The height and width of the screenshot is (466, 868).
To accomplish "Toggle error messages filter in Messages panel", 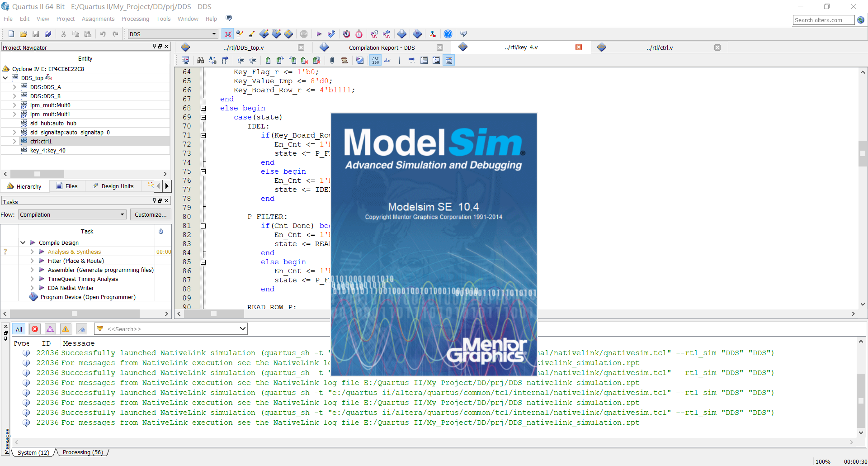I will [x=35, y=329].
